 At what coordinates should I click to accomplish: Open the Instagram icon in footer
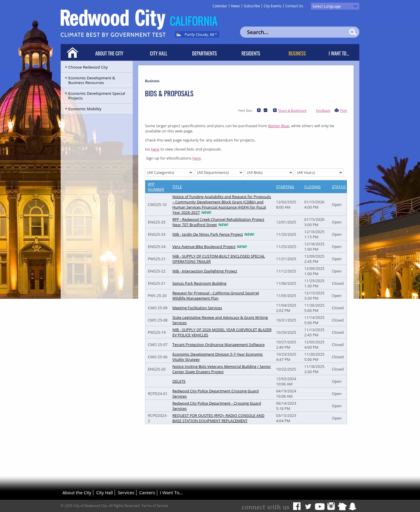[x=331, y=506]
